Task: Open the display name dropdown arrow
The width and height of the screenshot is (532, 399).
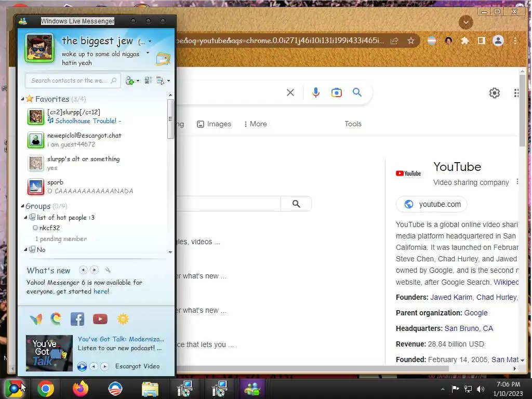Action: (x=150, y=42)
